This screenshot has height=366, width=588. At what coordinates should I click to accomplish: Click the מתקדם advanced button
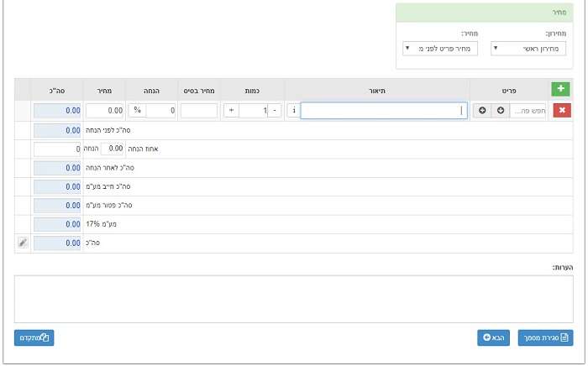click(34, 338)
